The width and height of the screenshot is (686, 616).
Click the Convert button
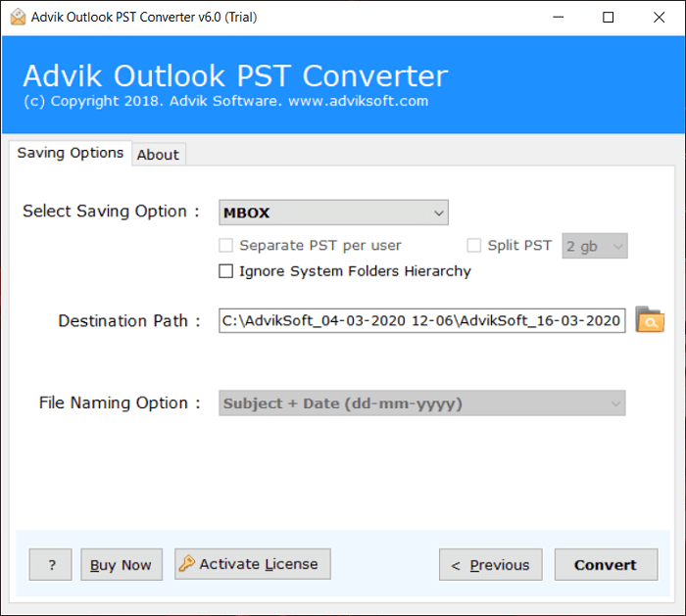click(606, 565)
